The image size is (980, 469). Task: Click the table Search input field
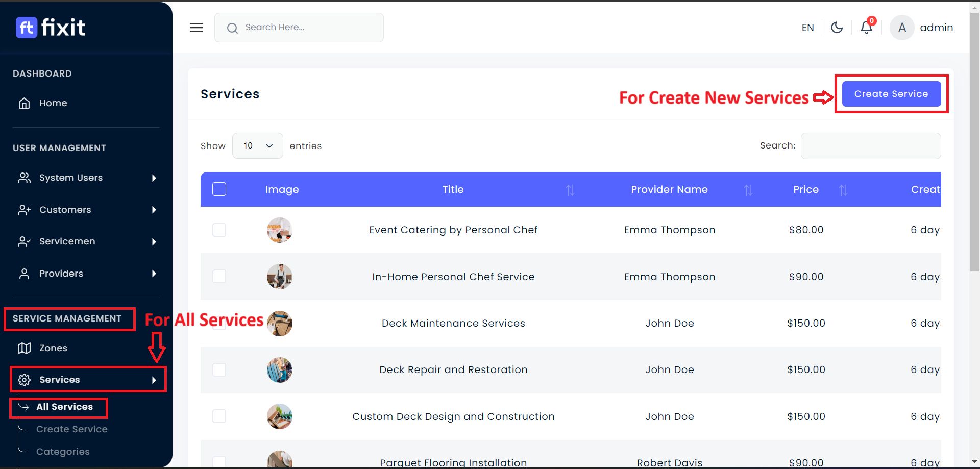pos(871,146)
